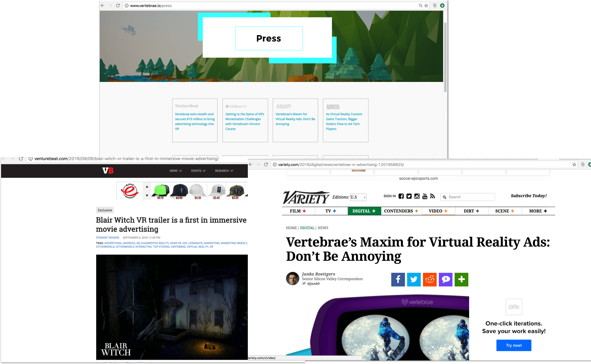
Task: Open the @janko0 Twitter handle
Action: pos(313,284)
